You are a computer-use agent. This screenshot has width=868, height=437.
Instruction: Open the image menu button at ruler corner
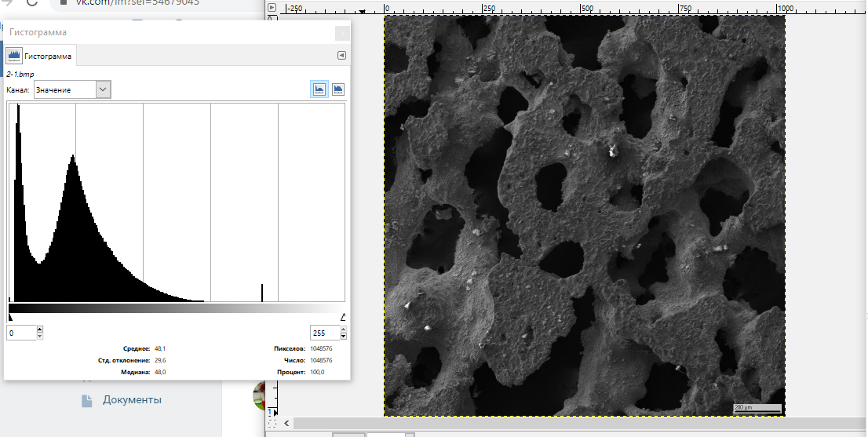pos(272,8)
